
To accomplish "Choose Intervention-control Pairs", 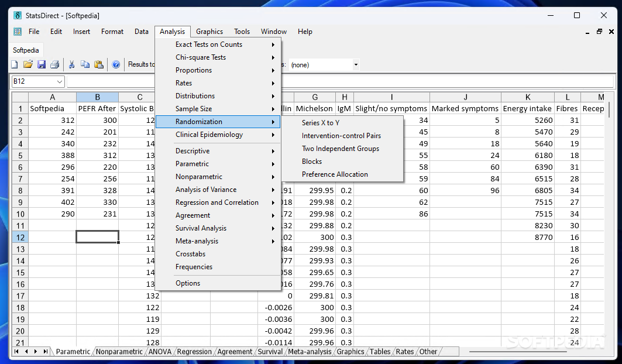I will [x=343, y=136].
